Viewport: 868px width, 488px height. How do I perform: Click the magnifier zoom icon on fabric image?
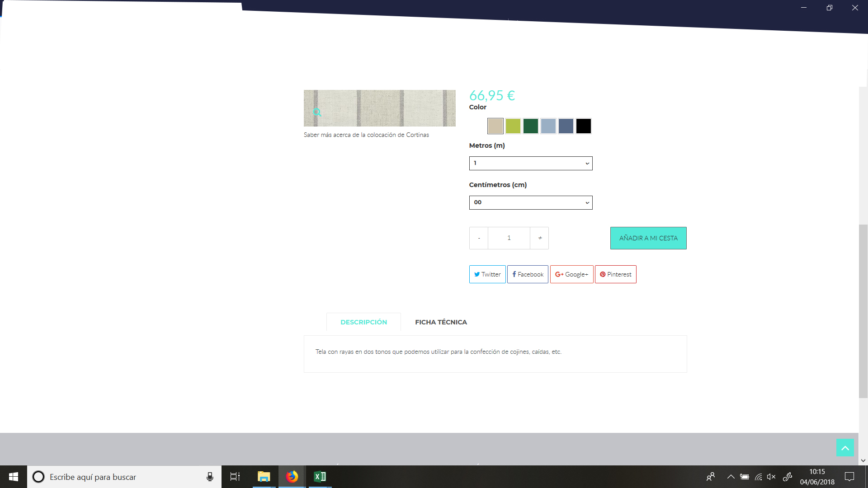(x=317, y=112)
